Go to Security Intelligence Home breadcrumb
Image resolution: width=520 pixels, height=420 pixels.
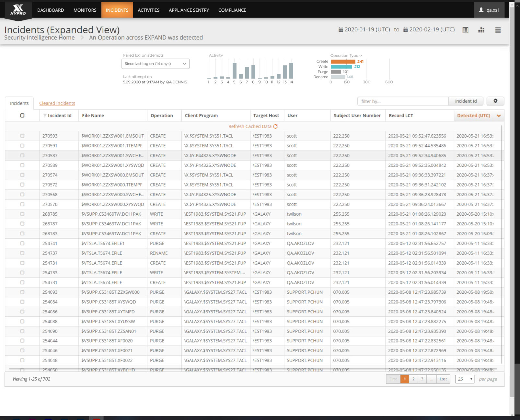pos(39,38)
